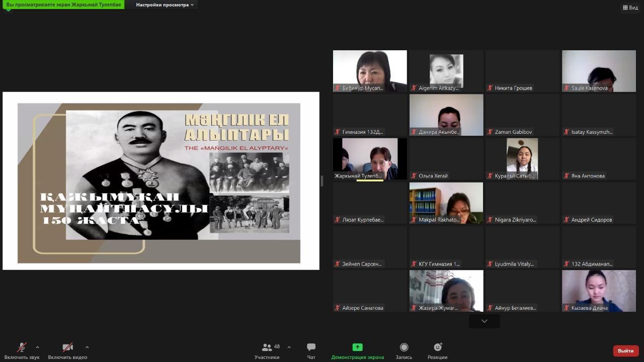Open the Participants (Участники) panel icon

pos(267,347)
